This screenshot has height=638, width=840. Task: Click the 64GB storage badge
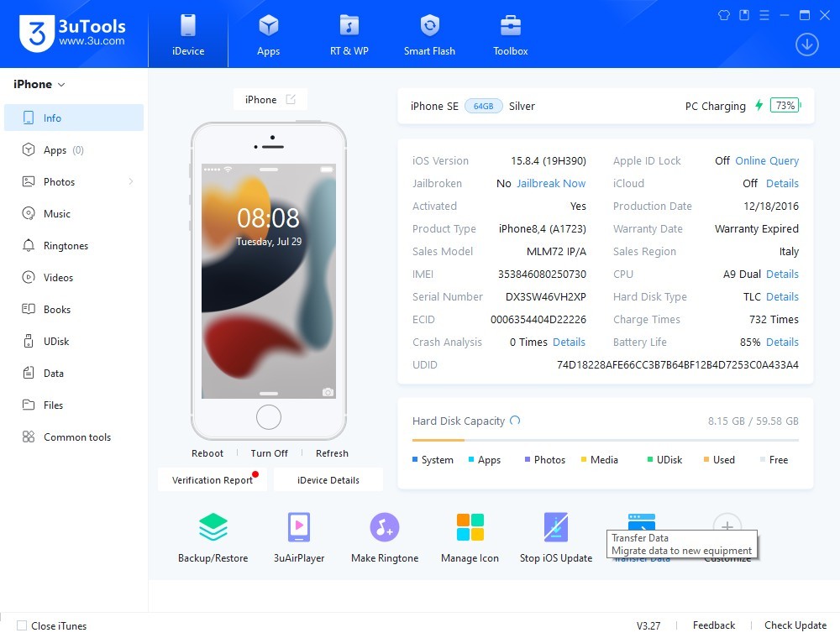click(483, 106)
